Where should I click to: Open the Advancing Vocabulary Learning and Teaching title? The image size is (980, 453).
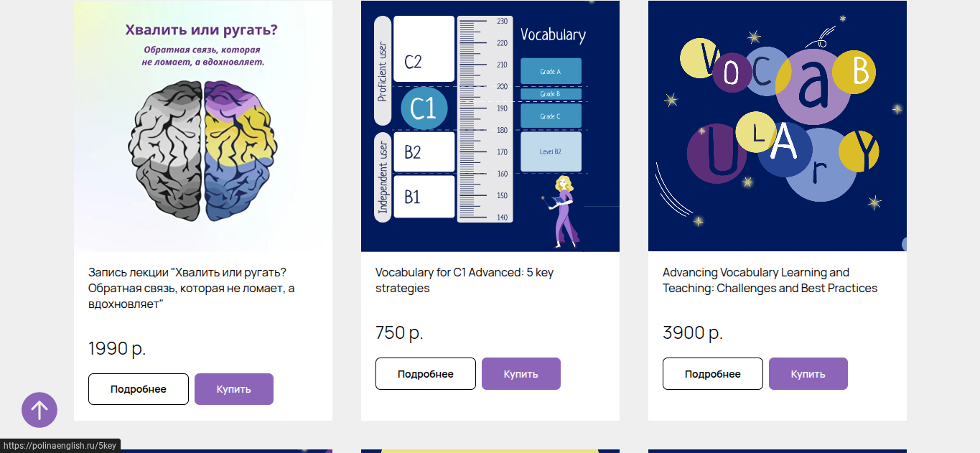click(770, 280)
